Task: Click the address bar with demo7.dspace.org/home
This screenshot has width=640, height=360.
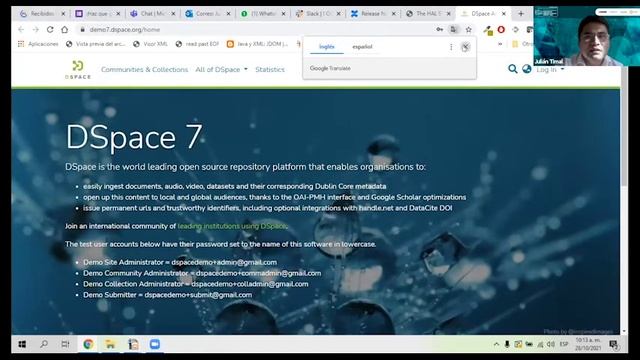Action: (x=255, y=29)
